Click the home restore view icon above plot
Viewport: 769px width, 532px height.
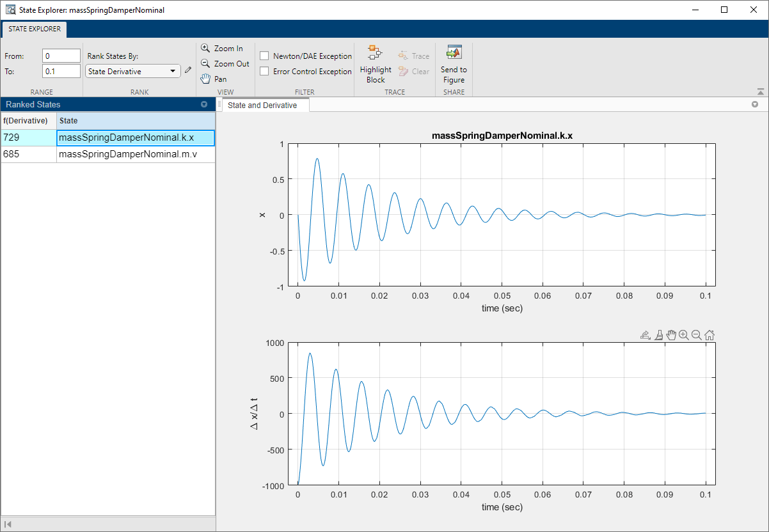710,335
